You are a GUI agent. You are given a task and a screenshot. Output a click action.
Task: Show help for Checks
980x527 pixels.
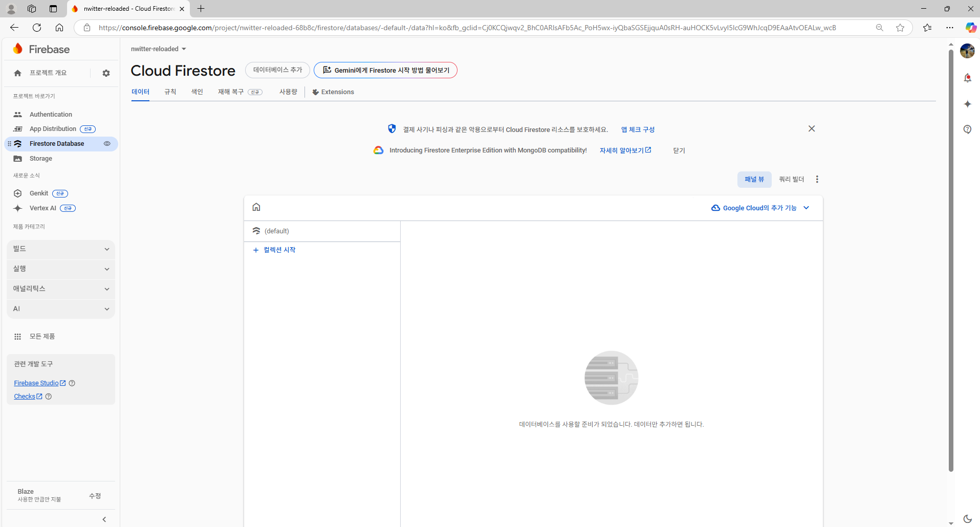pyautogui.click(x=49, y=397)
